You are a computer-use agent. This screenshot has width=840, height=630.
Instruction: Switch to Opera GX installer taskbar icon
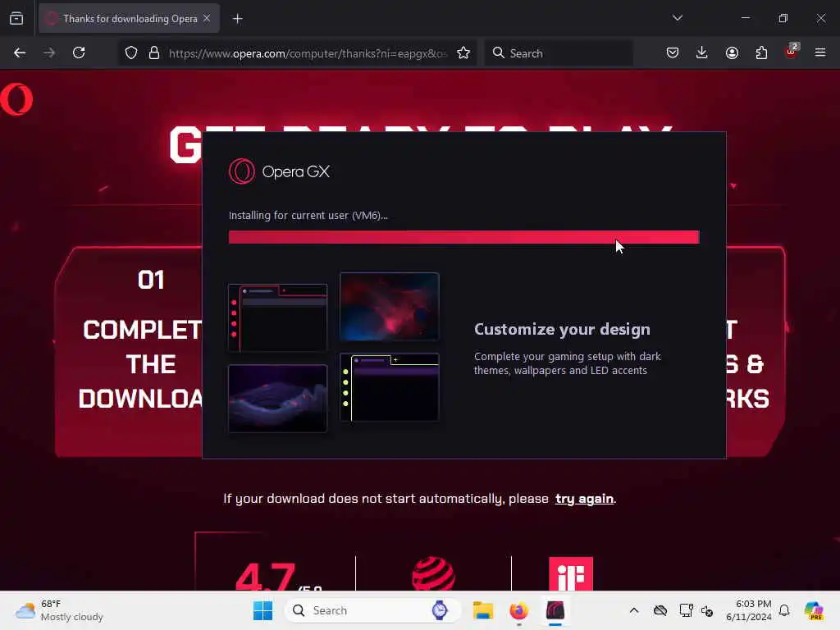555,610
